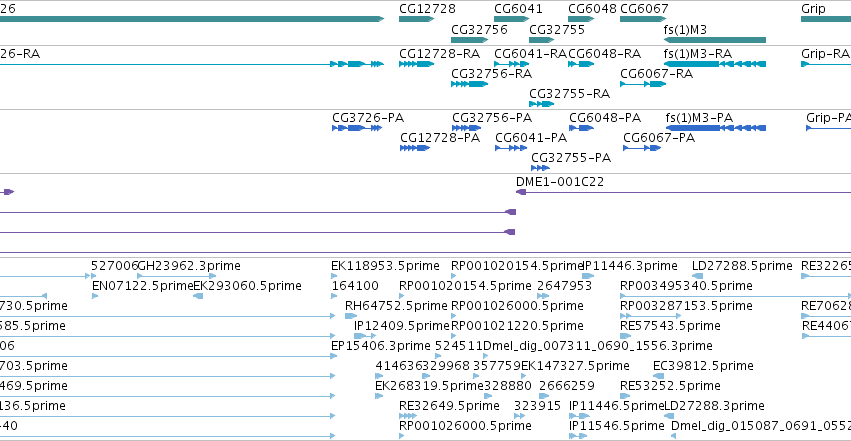Open the fs(1)M3-RA transcript

[715, 64]
